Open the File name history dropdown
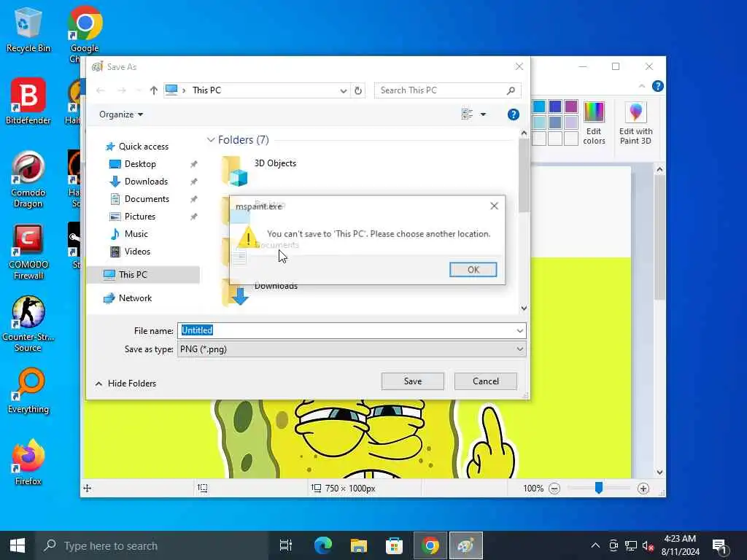Viewport: 747px width, 560px height. coord(519,330)
